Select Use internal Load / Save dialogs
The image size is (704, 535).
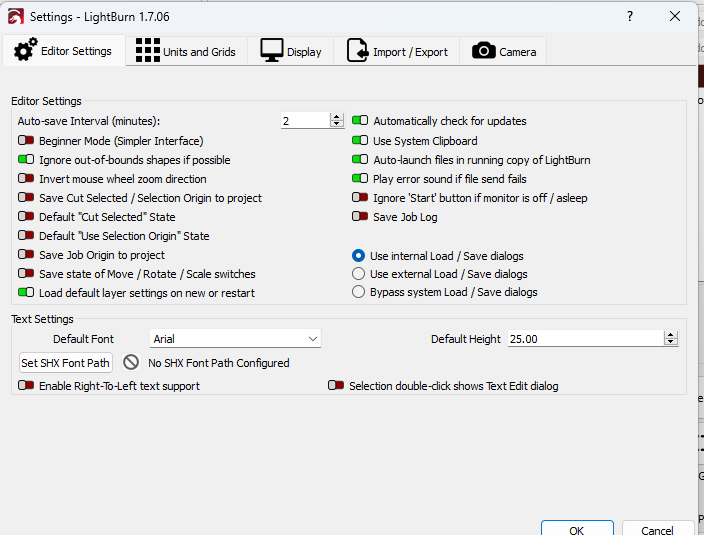[x=358, y=256]
